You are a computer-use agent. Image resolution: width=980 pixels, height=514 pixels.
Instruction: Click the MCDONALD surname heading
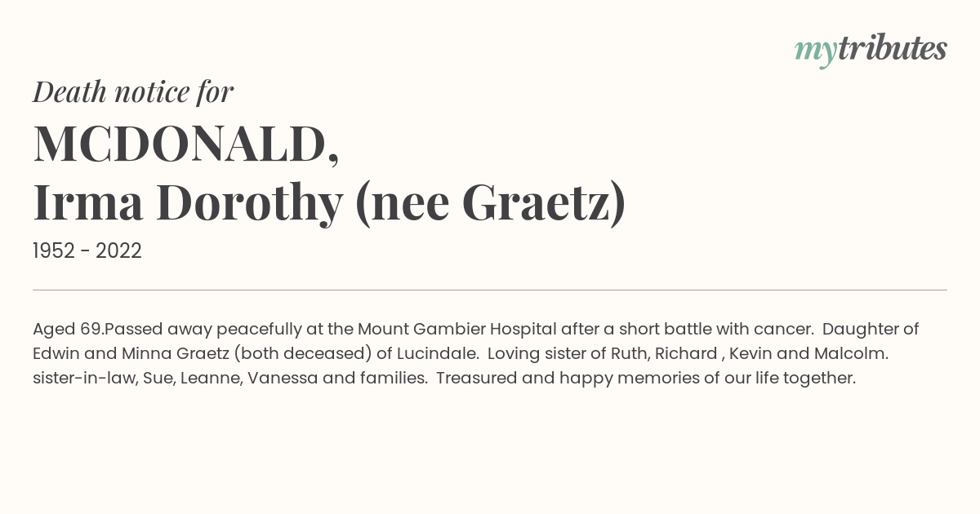pos(185,144)
